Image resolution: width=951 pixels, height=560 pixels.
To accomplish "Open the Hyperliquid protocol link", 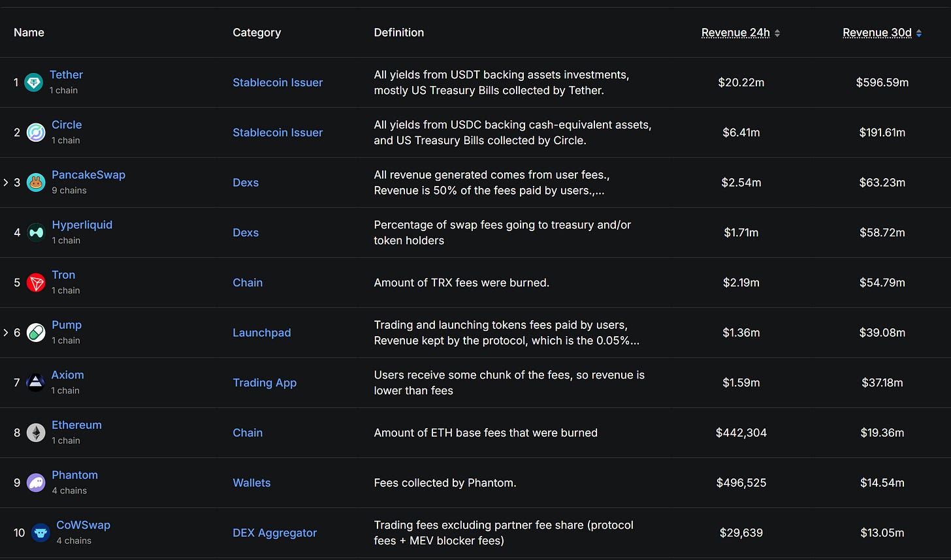I will (x=82, y=225).
